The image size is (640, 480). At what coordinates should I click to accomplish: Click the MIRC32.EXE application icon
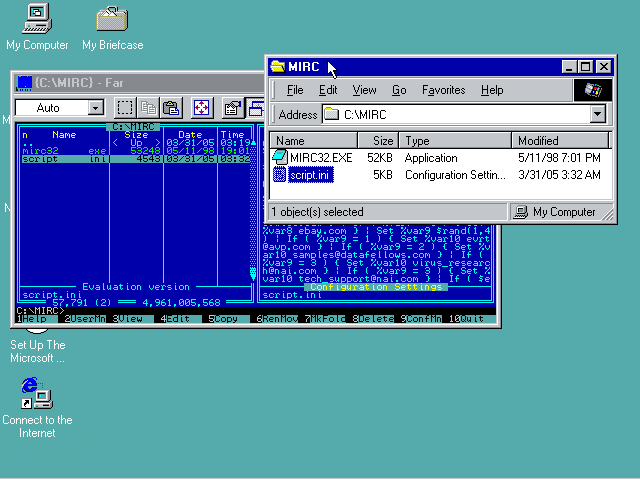coord(280,158)
